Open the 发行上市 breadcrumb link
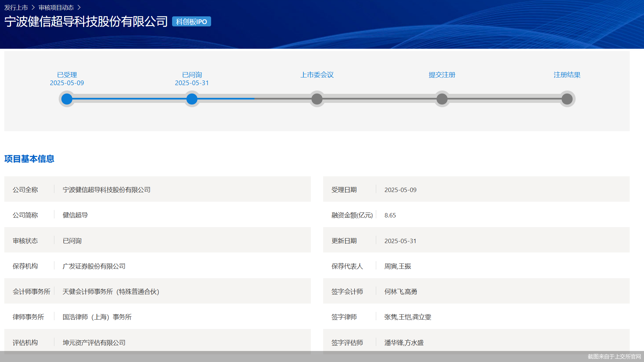Viewport: 644px width, 362px height. pos(16,7)
